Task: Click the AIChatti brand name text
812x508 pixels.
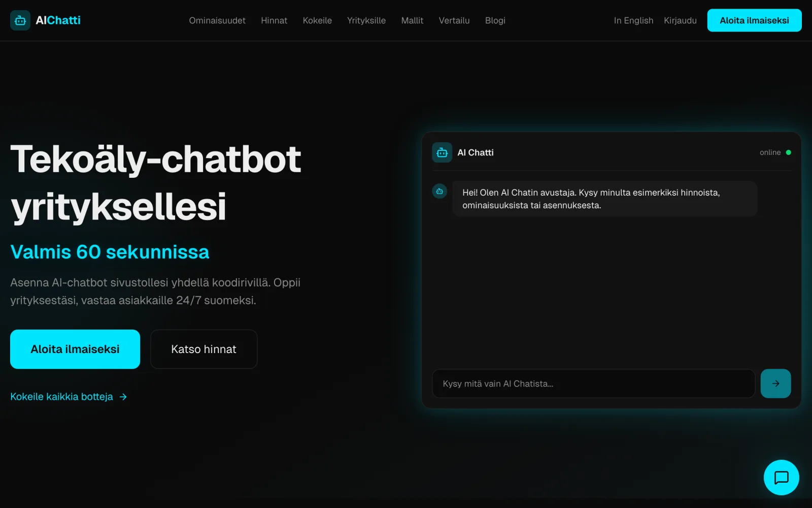Action: coord(58,20)
